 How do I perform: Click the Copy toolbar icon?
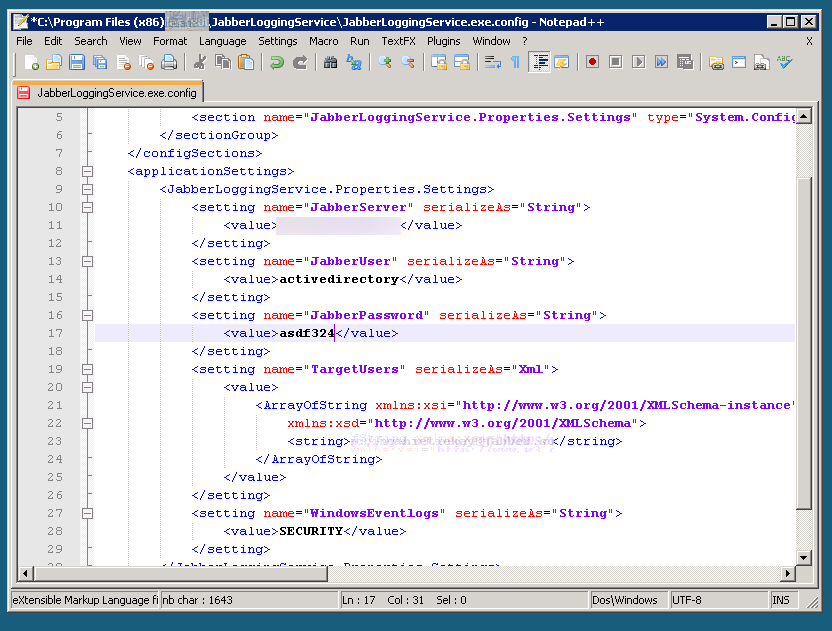point(223,63)
